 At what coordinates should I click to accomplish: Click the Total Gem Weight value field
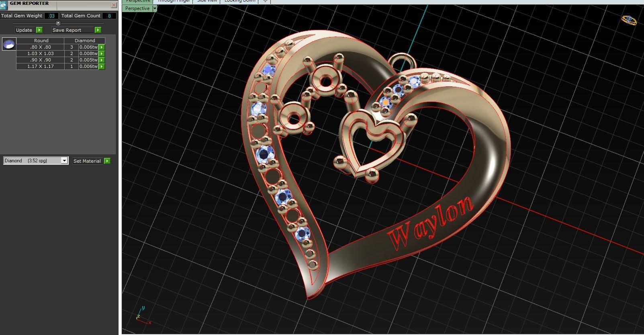pos(51,16)
